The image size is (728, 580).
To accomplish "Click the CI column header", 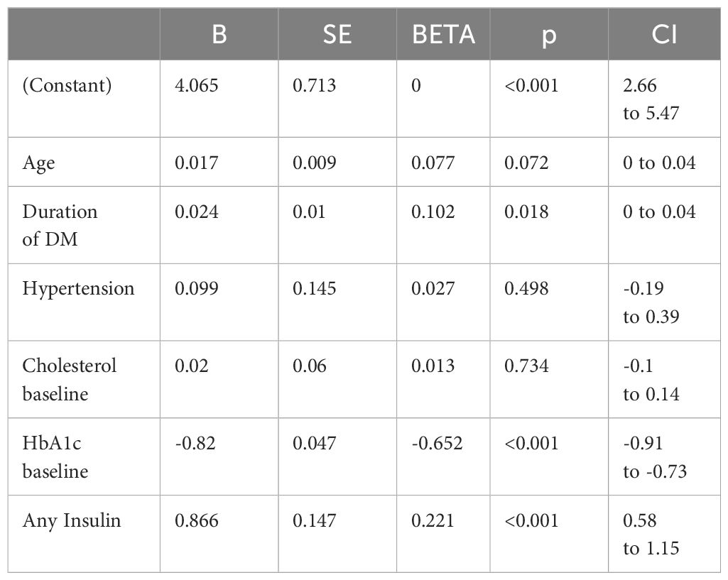I will (x=664, y=34).
